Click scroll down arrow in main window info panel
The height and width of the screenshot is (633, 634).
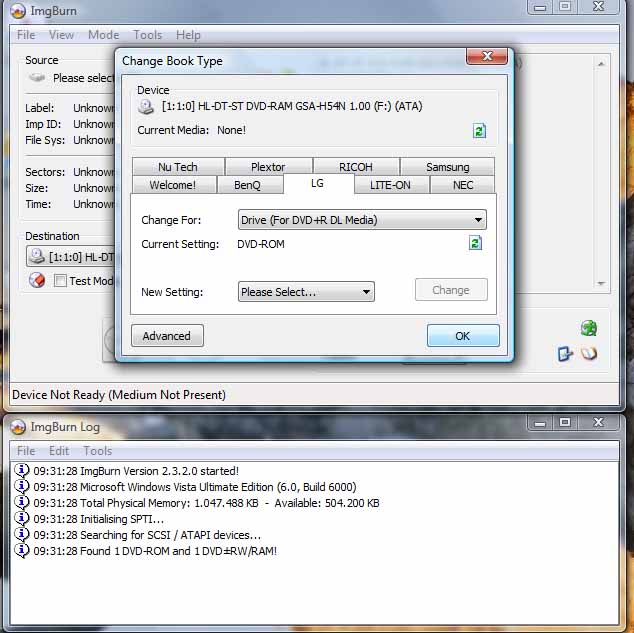(x=601, y=283)
